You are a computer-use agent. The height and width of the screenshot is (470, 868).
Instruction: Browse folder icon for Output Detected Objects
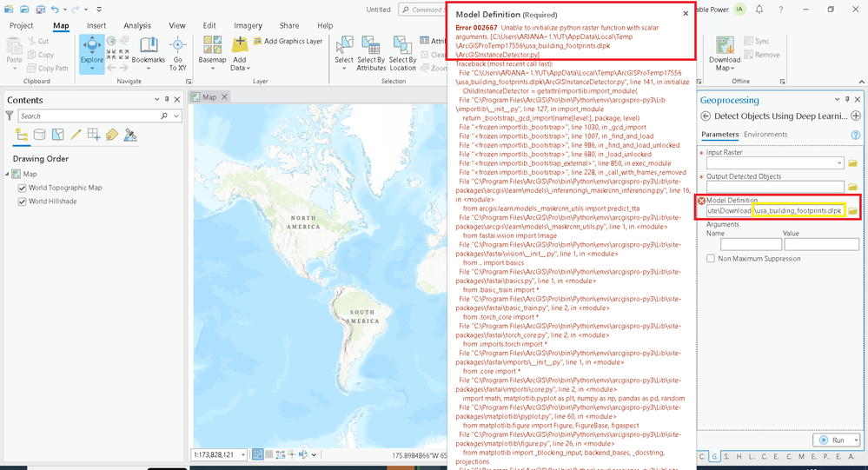tap(852, 187)
